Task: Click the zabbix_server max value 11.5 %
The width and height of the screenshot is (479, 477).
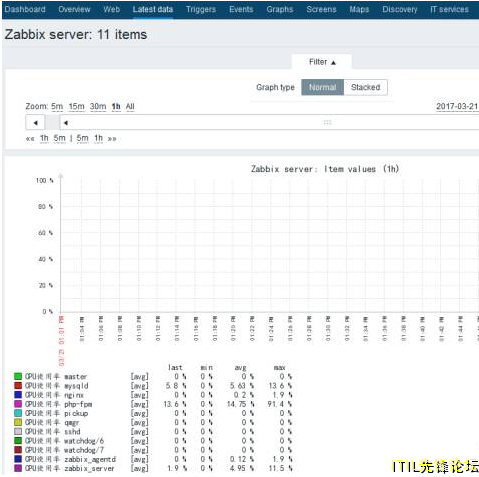Action: [280, 468]
